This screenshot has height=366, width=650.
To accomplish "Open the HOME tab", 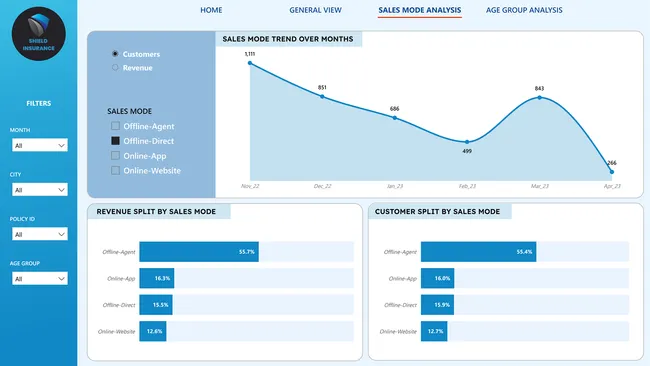I will pos(211,10).
